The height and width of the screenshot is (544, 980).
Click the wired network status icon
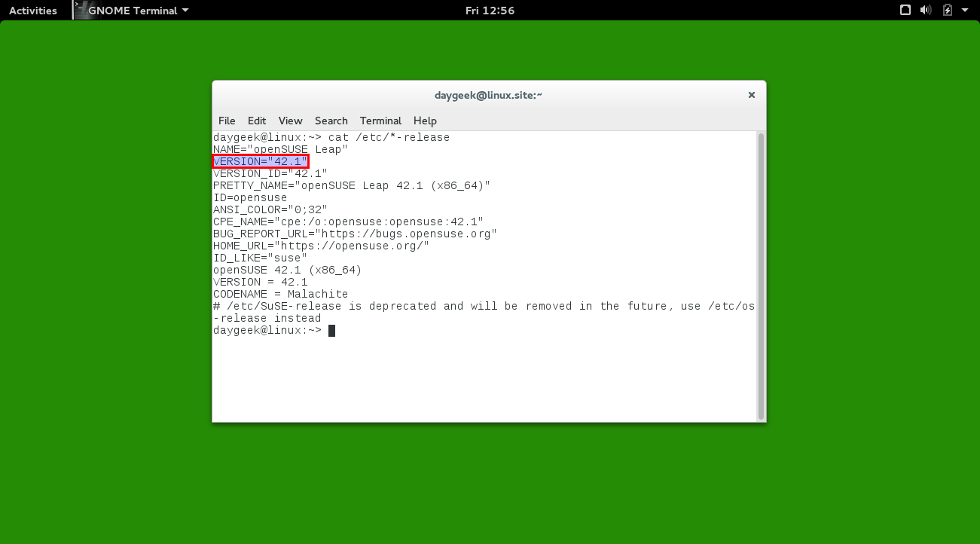coord(905,11)
